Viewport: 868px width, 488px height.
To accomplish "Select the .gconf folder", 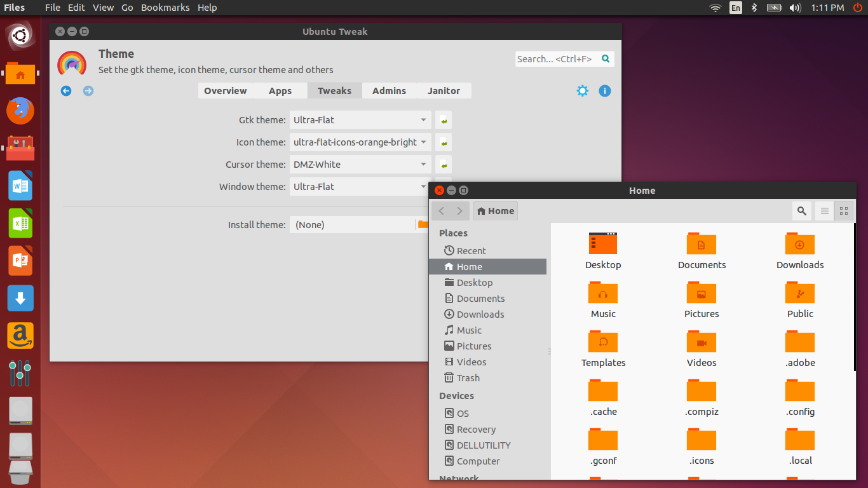I will (x=603, y=439).
